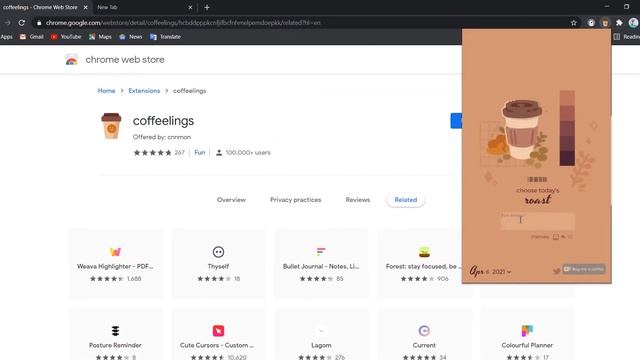This screenshot has height=360, width=640.
Task: Click the 'Offered by: cnnmon' text
Action: (x=162, y=137)
